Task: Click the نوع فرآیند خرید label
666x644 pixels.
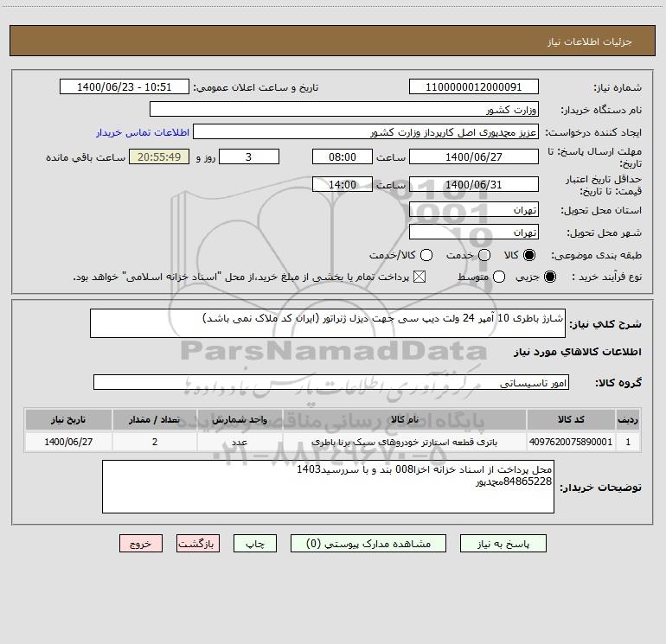Action: [x=606, y=277]
